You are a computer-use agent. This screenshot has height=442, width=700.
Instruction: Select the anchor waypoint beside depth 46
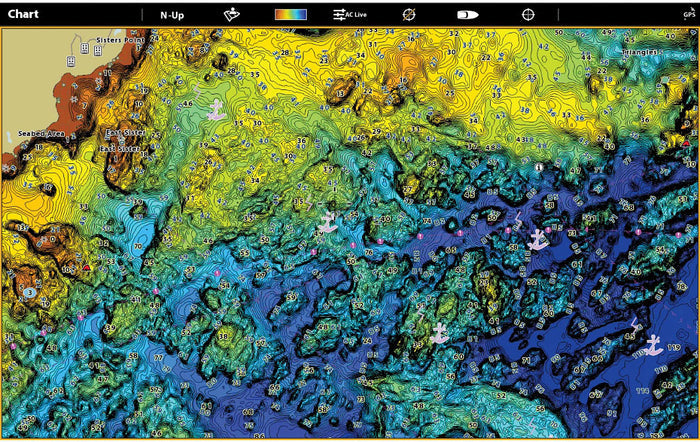tap(216, 110)
